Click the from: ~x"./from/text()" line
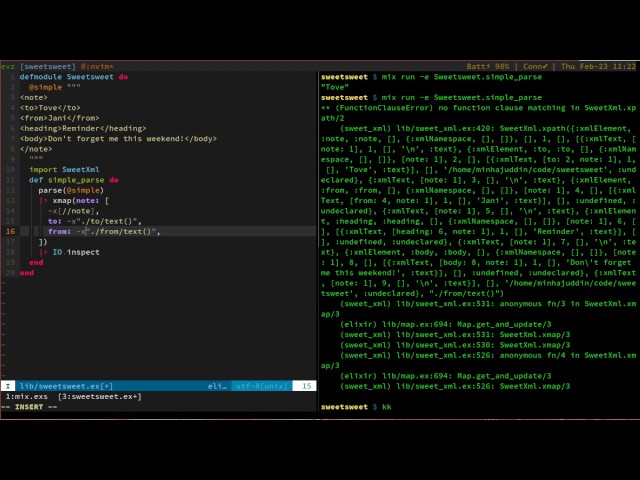Image resolution: width=640 pixels, height=480 pixels. pos(104,231)
